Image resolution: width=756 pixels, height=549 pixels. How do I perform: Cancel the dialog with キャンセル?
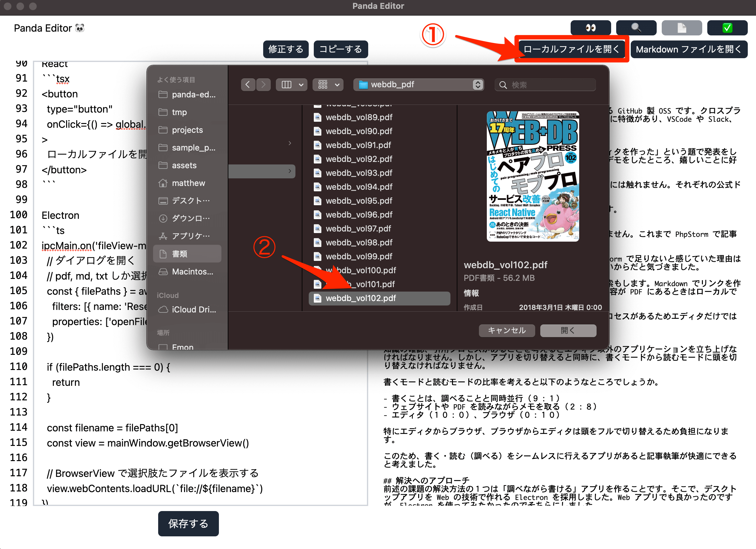(506, 330)
